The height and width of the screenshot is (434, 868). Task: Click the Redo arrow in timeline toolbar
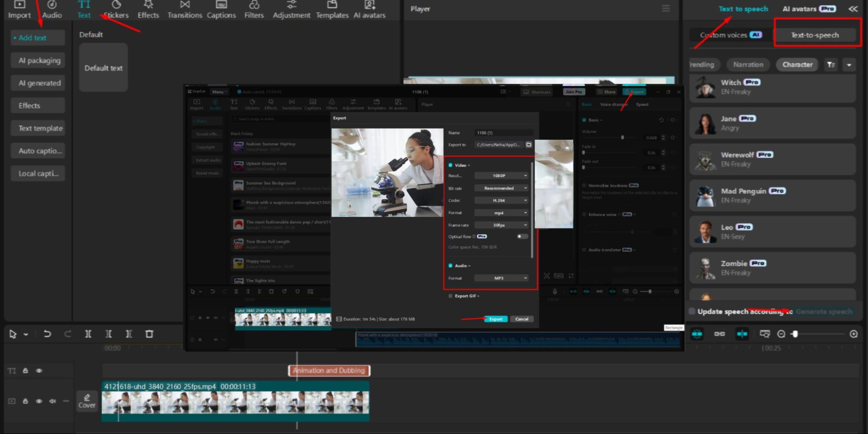(x=68, y=334)
